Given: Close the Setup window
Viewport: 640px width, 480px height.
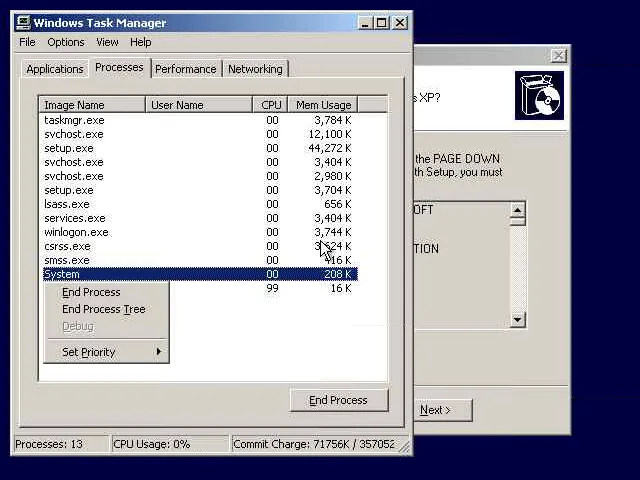Looking at the screenshot, I should click(558, 56).
